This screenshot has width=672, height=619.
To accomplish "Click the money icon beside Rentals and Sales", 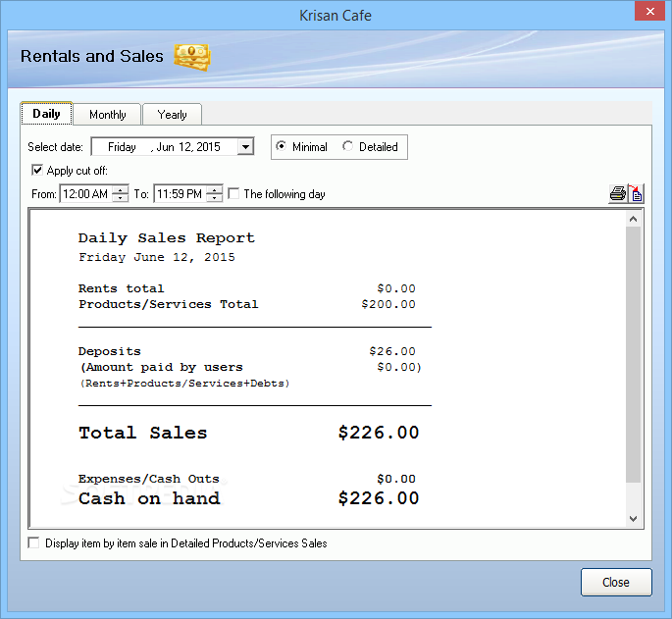I will coord(192,57).
